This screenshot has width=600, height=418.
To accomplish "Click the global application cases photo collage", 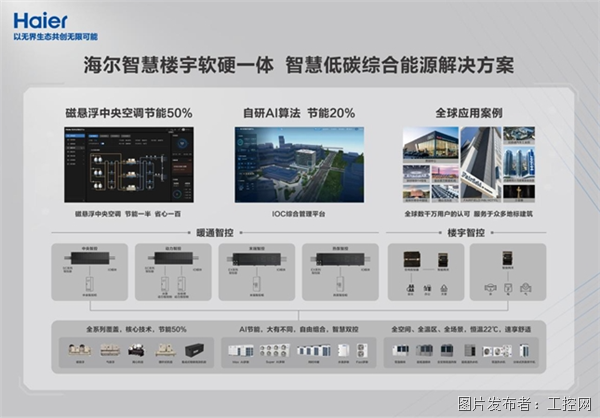I will (x=469, y=165).
